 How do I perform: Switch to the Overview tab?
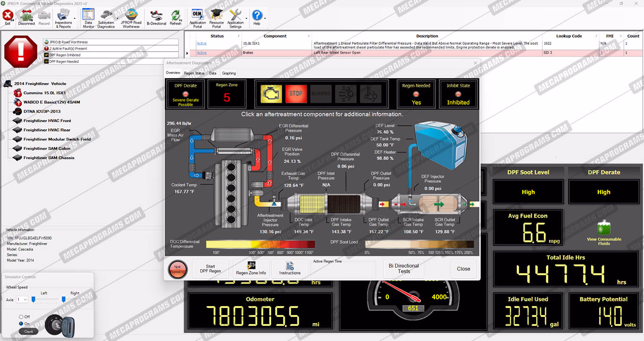173,73
